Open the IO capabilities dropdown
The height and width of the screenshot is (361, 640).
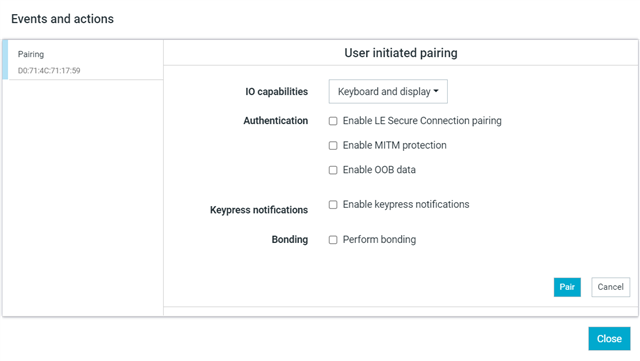tap(388, 91)
